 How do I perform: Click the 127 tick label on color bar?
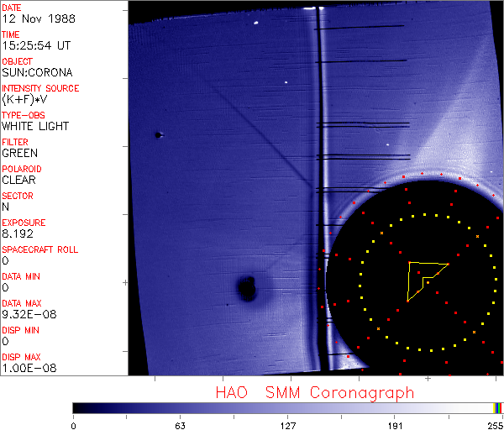tap(287, 426)
